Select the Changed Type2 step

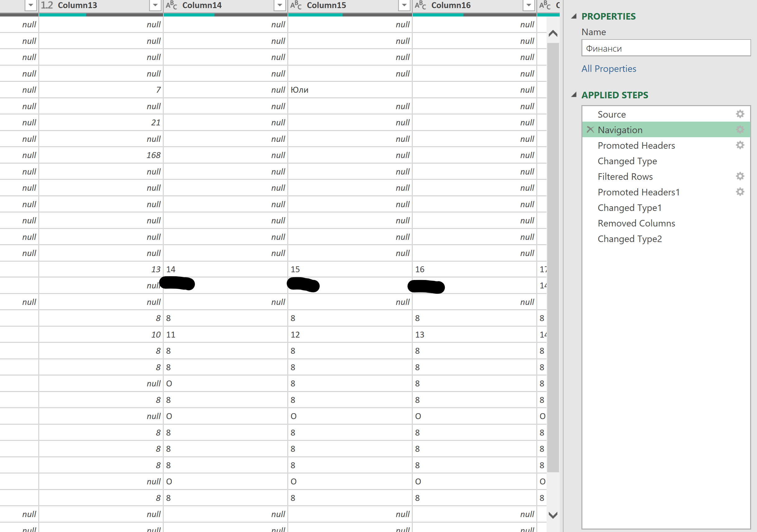tap(629, 239)
